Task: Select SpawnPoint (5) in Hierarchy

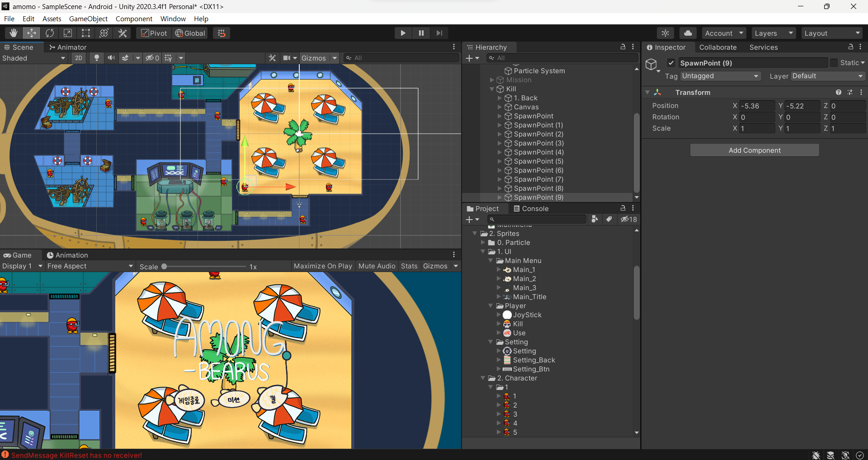Action: coord(538,161)
